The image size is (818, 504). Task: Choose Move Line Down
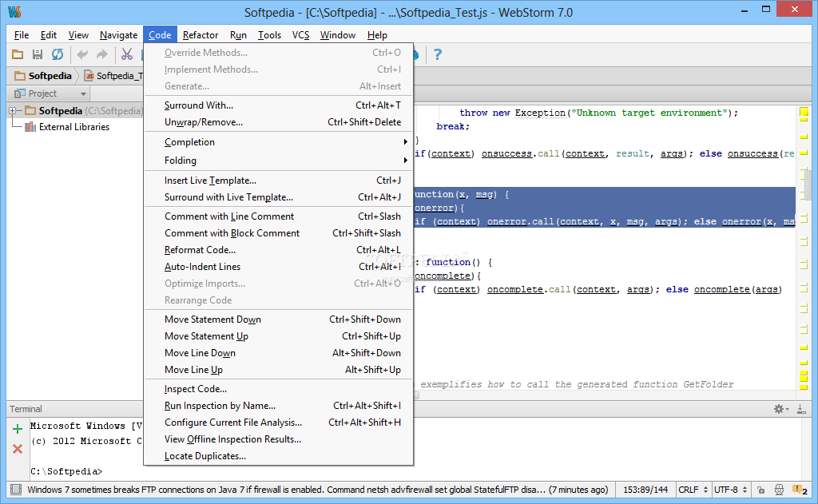point(279,353)
